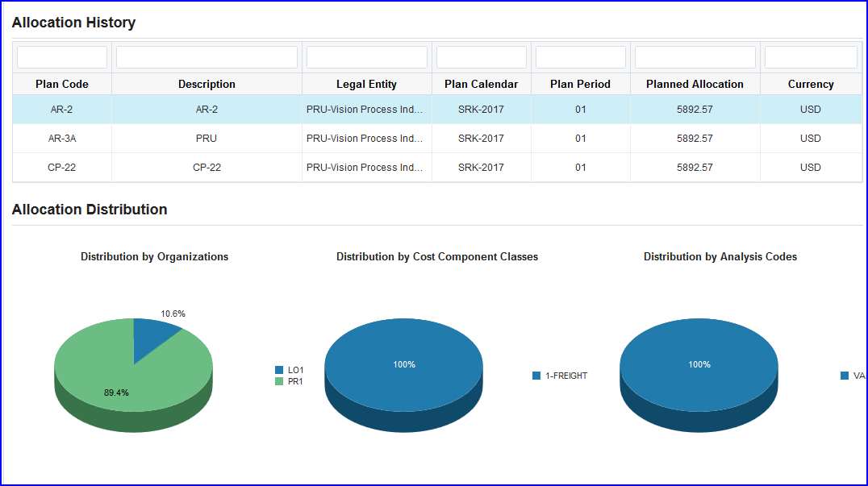868x486 pixels.
Task: Click Plan Period 01 in AR-2 row
Action: click(x=580, y=110)
